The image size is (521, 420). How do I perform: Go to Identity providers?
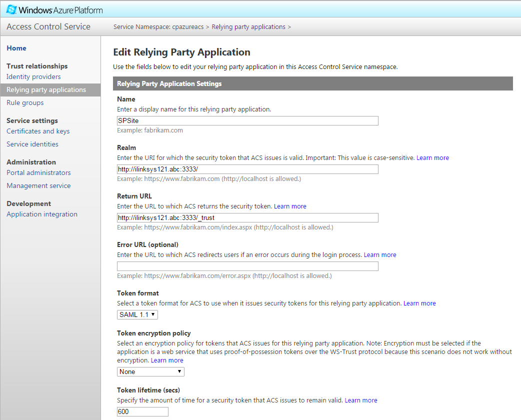tap(33, 77)
